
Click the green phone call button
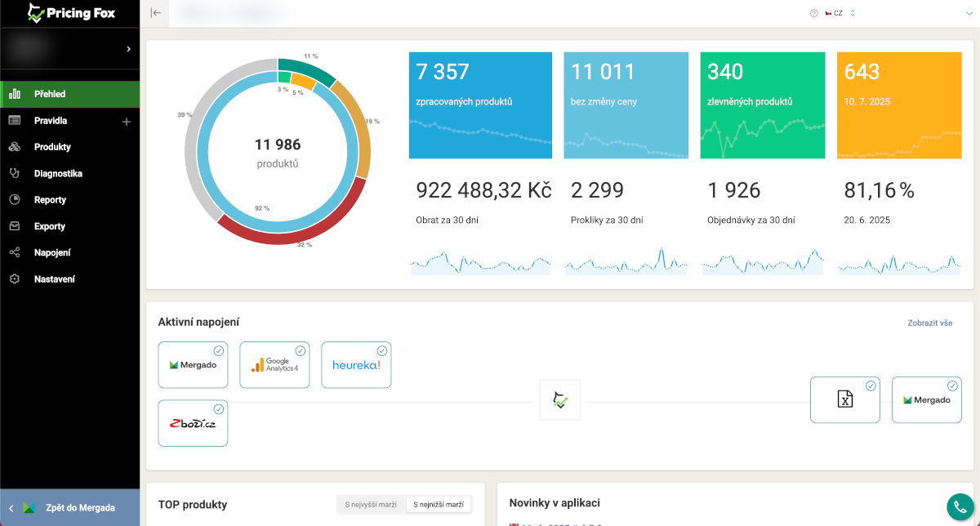pyautogui.click(x=960, y=506)
